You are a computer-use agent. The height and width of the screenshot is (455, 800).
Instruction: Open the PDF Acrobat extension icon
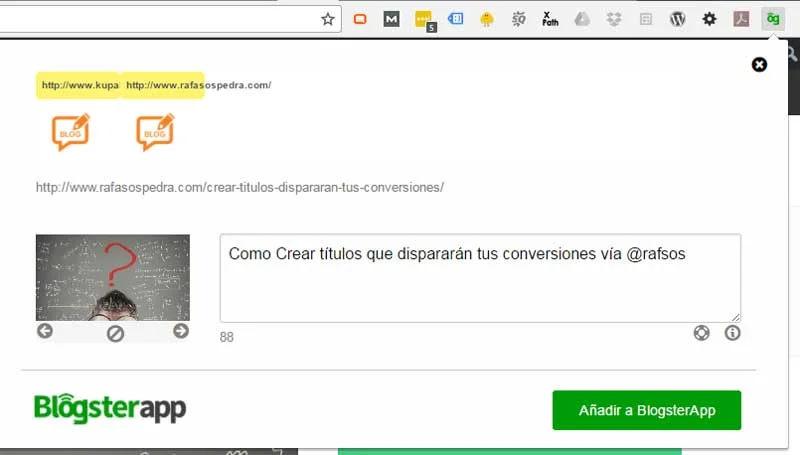(741, 19)
